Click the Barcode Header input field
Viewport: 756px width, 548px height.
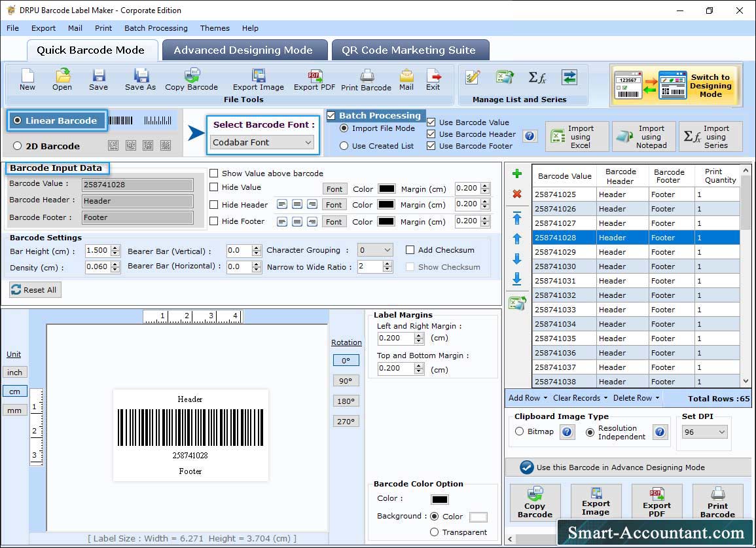[x=137, y=201]
